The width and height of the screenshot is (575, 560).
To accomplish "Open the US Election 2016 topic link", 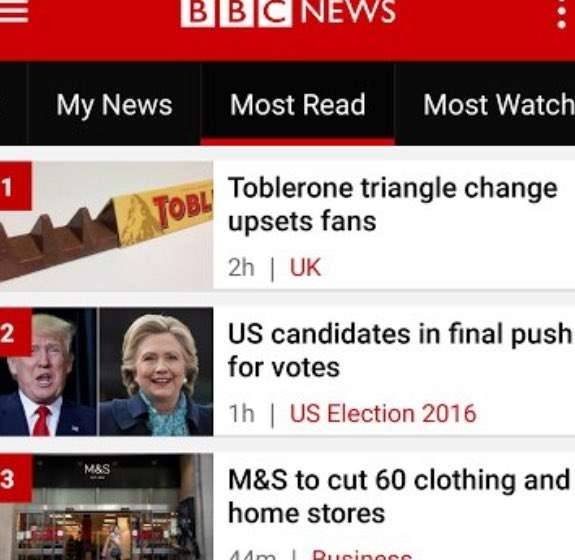I will pyautogui.click(x=383, y=413).
